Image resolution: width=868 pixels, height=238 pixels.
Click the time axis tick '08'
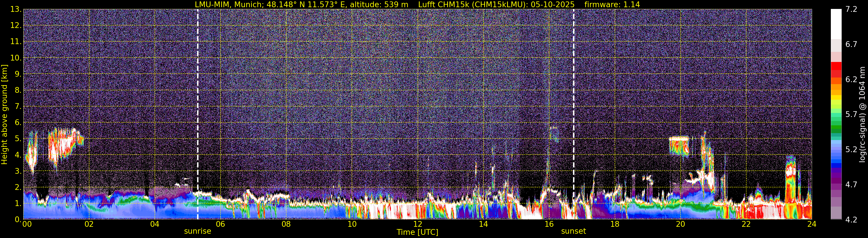pyautogui.click(x=286, y=224)
